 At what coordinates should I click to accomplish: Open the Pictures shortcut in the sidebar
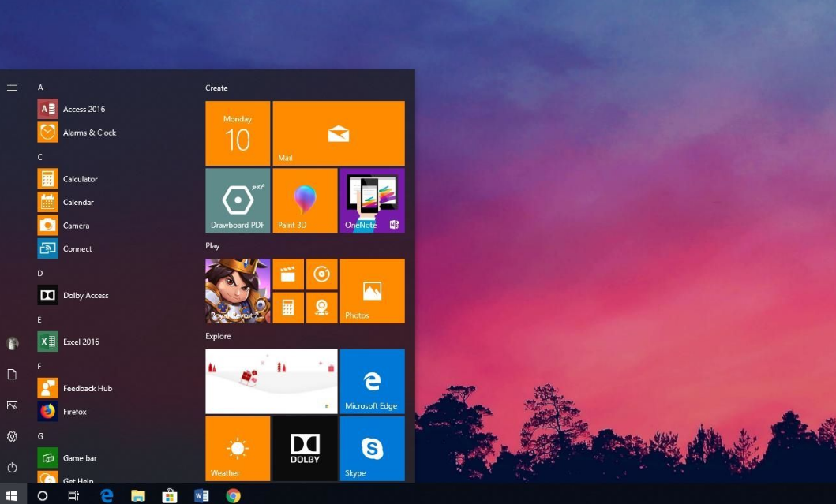(x=12, y=405)
